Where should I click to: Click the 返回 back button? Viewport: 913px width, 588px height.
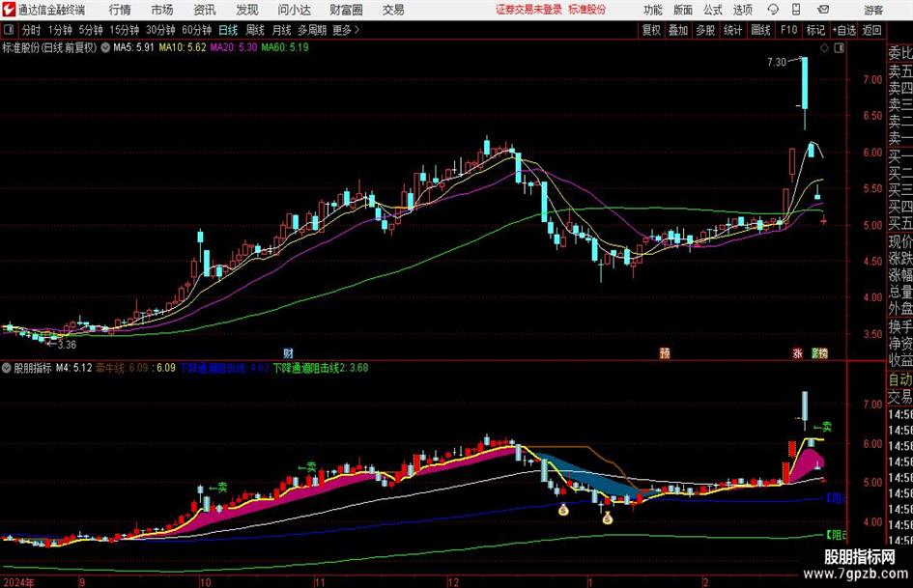(x=872, y=30)
